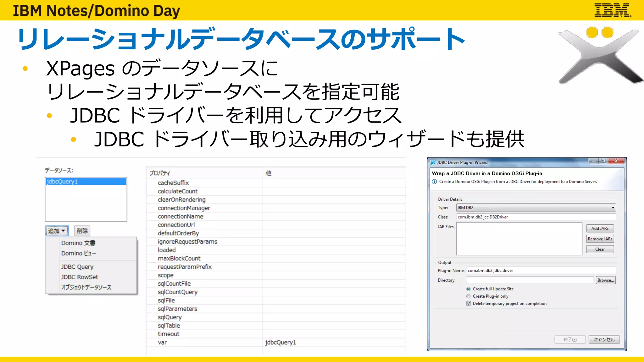Select the calculateCount property row
The width and height of the screenshot is (644, 362).
click(x=276, y=191)
